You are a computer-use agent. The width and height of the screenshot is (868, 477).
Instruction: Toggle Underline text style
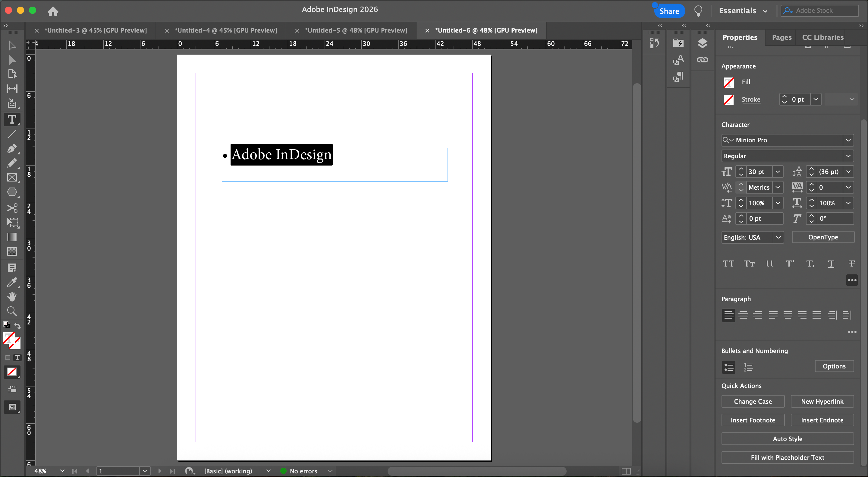coord(831,264)
